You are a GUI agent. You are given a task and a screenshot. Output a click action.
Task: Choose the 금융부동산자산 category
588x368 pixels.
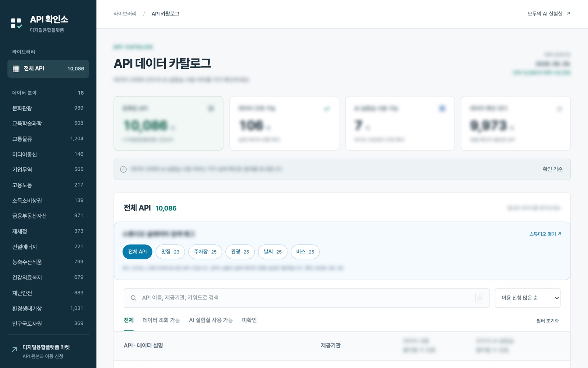click(48, 216)
